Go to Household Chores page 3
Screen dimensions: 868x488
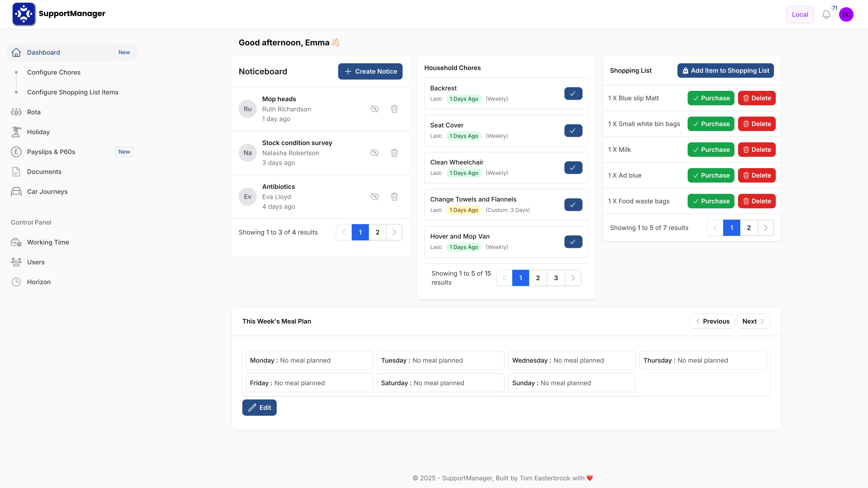(x=556, y=278)
